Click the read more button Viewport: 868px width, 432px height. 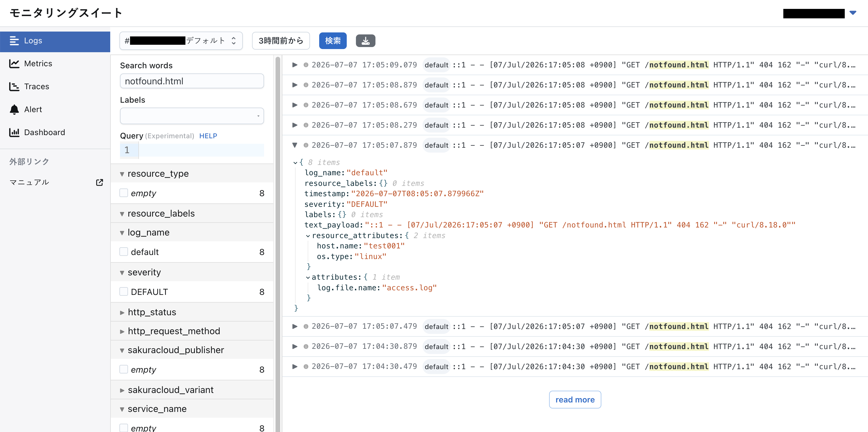[575, 400]
